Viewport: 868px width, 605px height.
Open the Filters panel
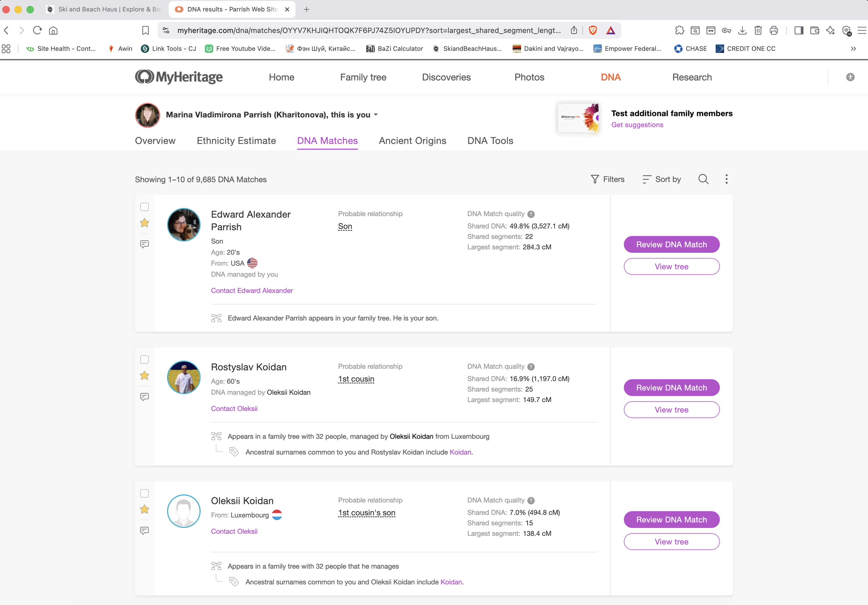tap(608, 179)
